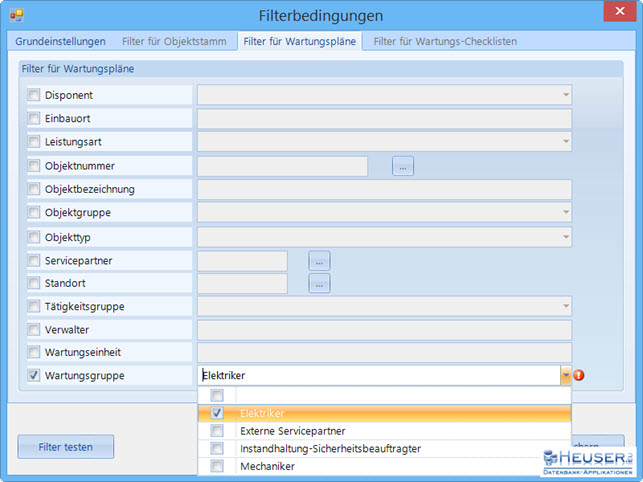Collapse the Wartungsgruppe dropdown arrow
643x482 pixels.
coord(565,376)
